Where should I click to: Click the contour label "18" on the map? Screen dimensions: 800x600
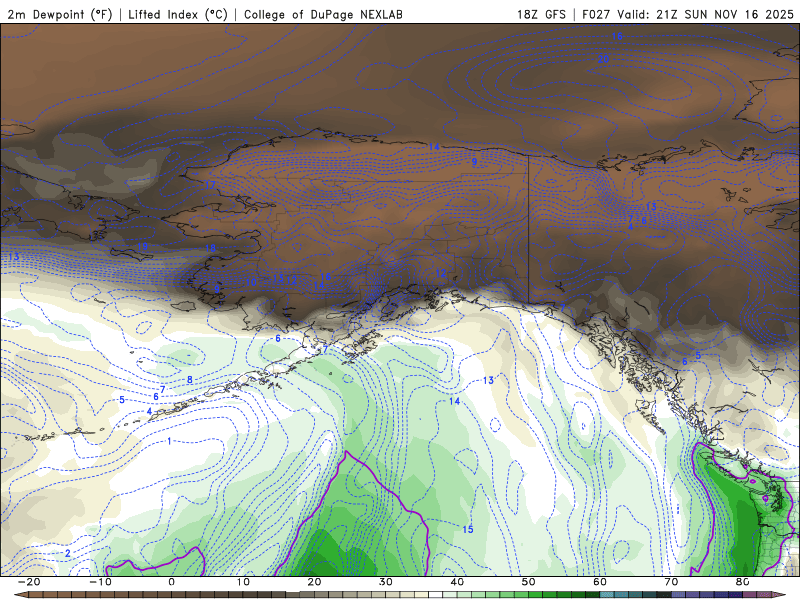coord(210,248)
